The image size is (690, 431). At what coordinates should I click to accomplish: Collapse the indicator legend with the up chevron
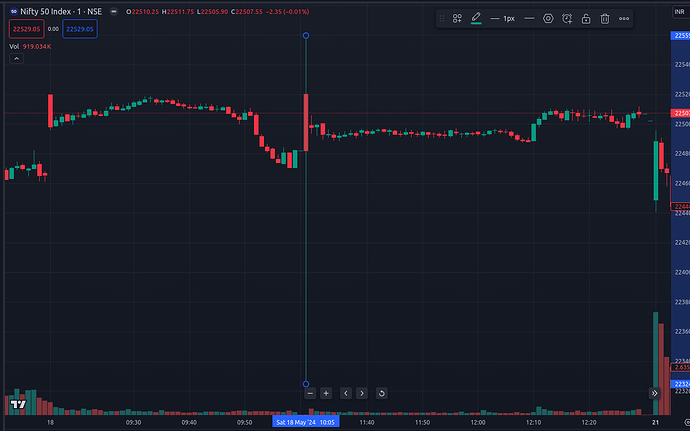point(16,59)
